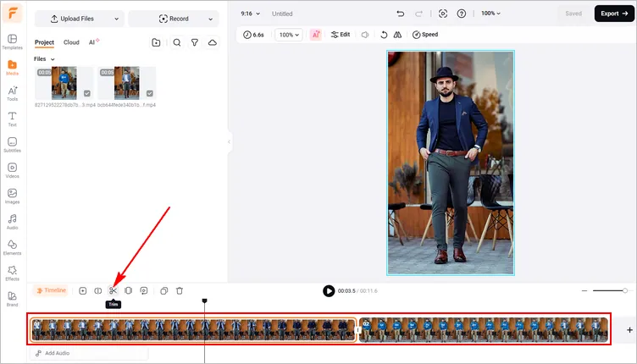Open the Subtitles sidebar panel
The height and width of the screenshot is (364, 637).
[12, 145]
